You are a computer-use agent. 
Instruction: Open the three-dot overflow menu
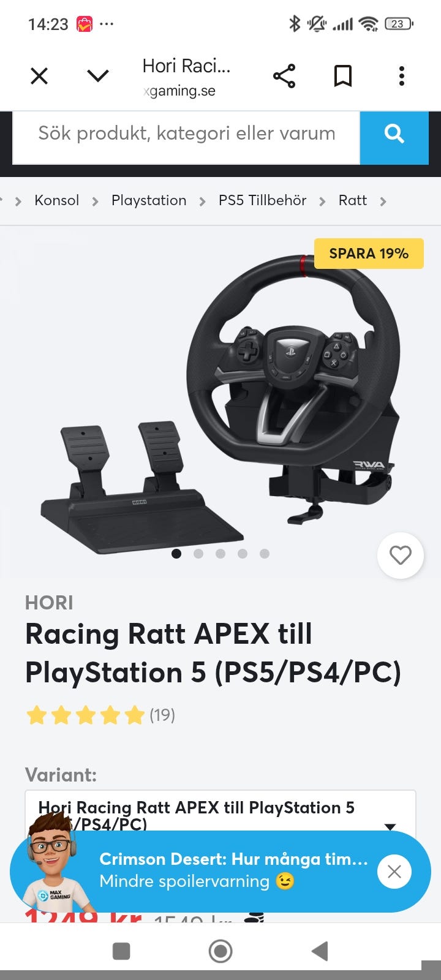(402, 76)
